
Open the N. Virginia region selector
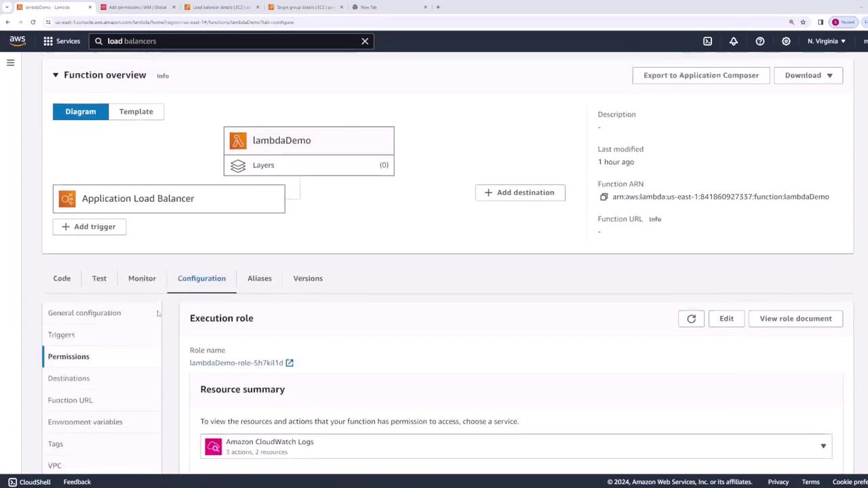[x=826, y=41]
